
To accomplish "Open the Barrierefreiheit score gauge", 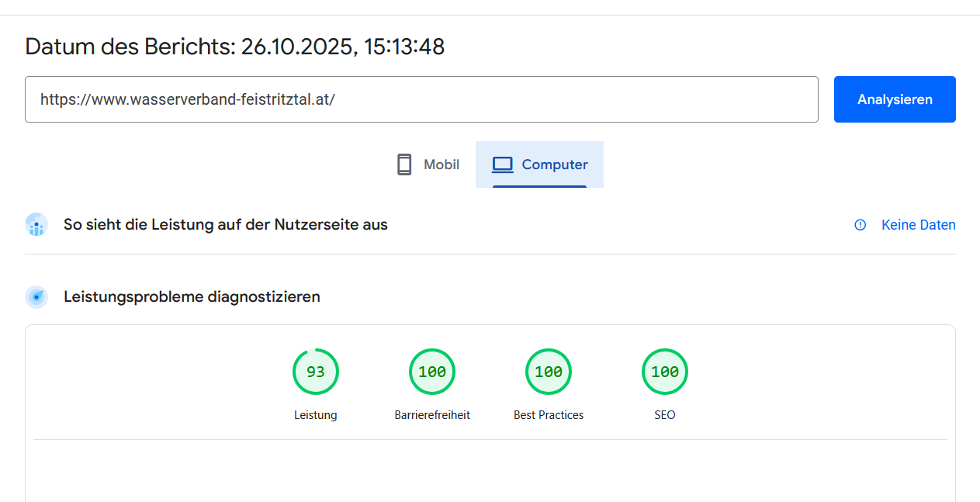I will [x=431, y=372].
